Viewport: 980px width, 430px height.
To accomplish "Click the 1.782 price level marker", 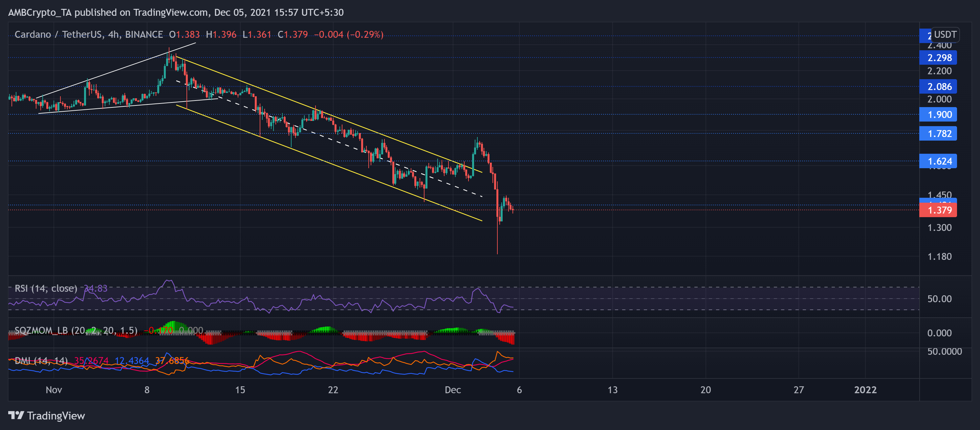I will click(x=938, y=134).
